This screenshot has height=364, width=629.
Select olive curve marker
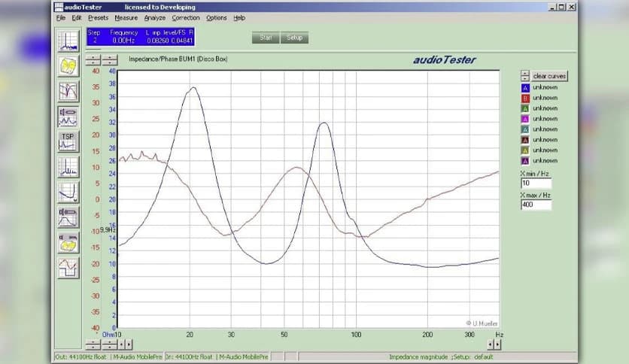click(525, 150)
